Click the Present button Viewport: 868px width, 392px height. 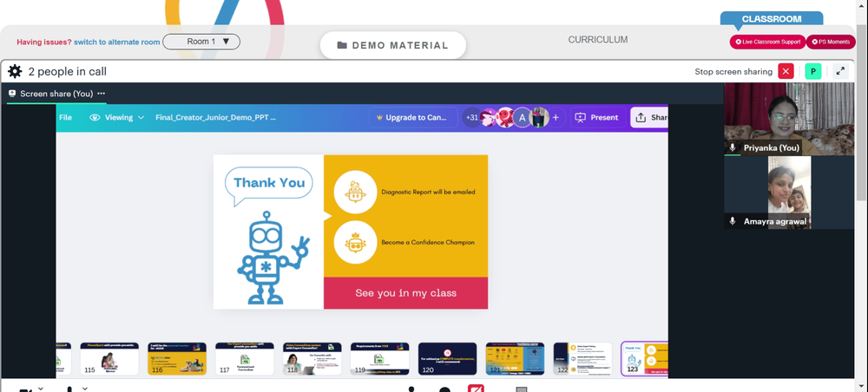598,117
